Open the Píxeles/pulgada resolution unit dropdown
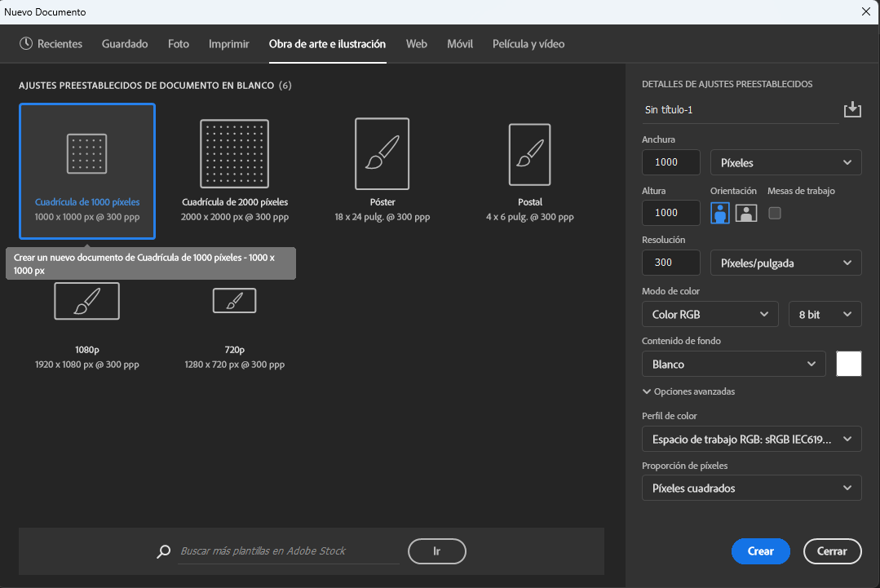This screenshot has width=880, height=588. tap(785, 263)
